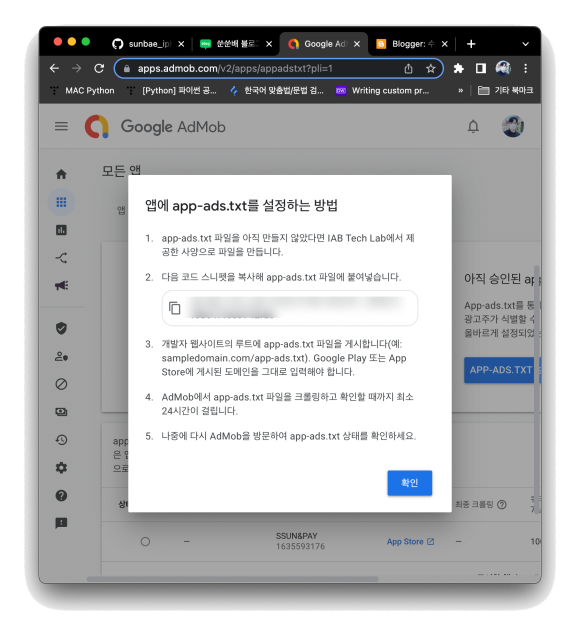Select the SSUN&PAY row radio button
580x635 pixels.
click(x=145, y=541)
